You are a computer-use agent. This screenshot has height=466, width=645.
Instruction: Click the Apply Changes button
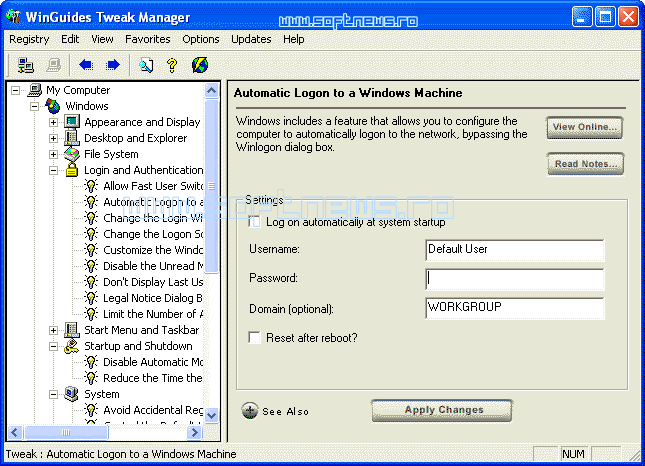442,410
